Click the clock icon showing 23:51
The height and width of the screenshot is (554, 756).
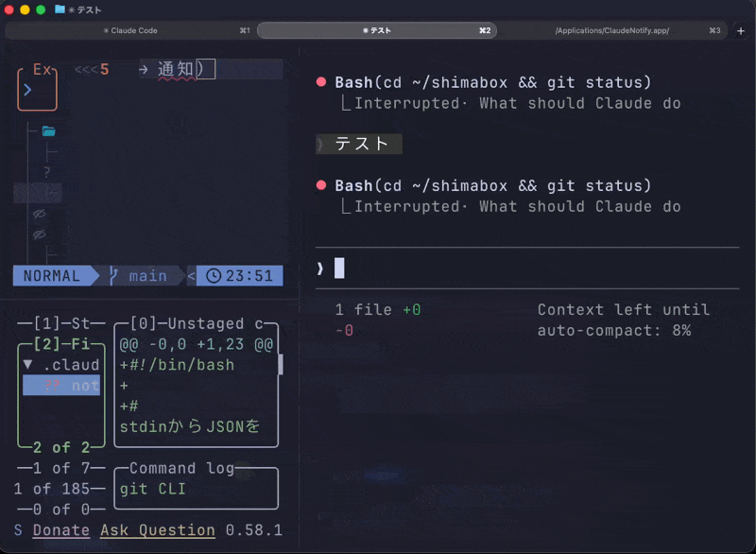pyautogui.click(x=214, y=276)
